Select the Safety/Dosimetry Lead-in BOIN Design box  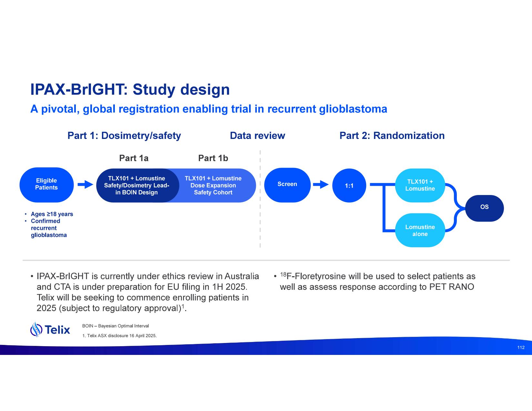[x=136, y=186]
